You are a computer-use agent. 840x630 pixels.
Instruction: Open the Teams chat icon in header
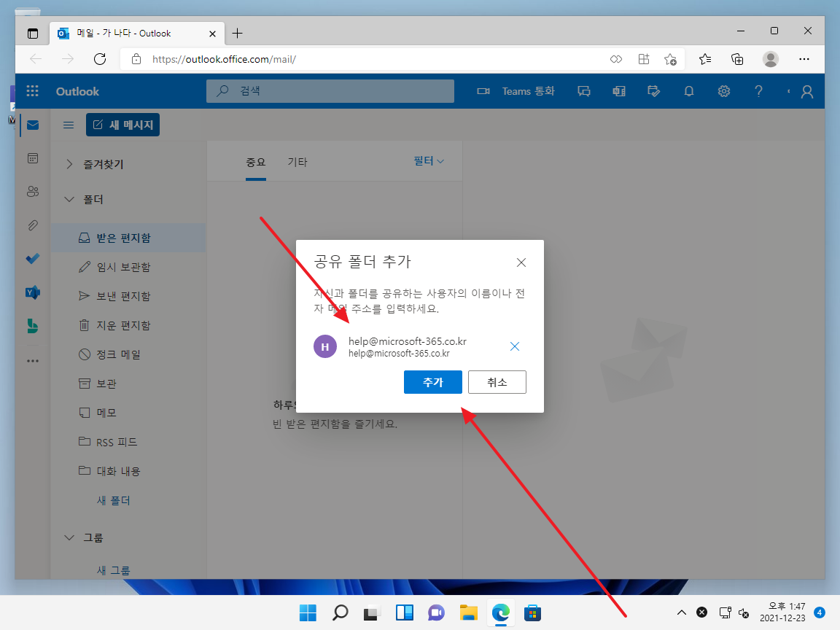(584, 91)
